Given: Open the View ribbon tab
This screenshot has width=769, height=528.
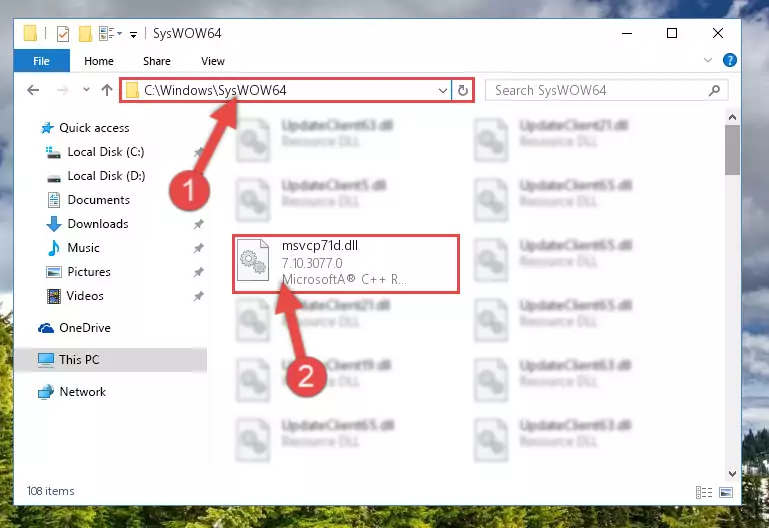Looking at the screenshot, I should tap(213, 61).
